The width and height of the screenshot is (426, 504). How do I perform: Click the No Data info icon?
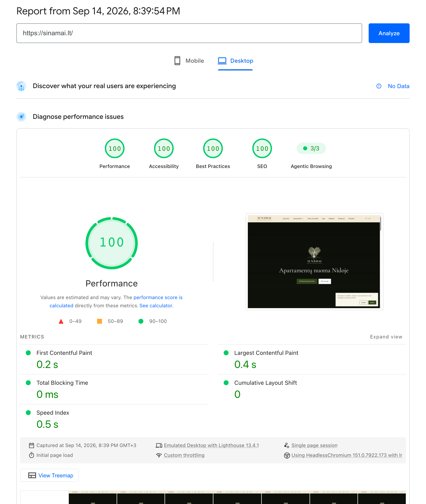tap(379, 86)
